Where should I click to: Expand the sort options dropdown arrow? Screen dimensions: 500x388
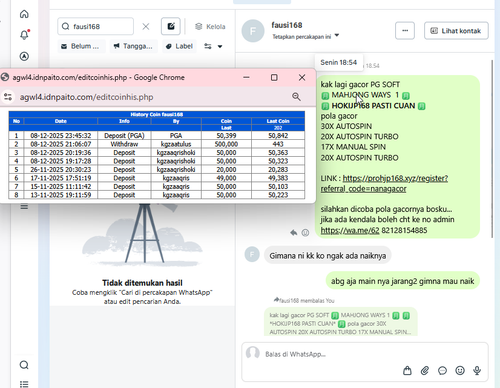pos(220,47)
